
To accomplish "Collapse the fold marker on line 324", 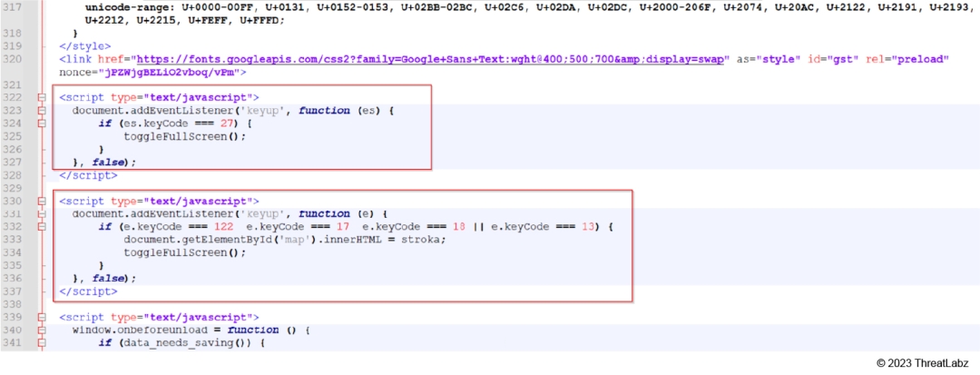I will (x=41, y=123).
